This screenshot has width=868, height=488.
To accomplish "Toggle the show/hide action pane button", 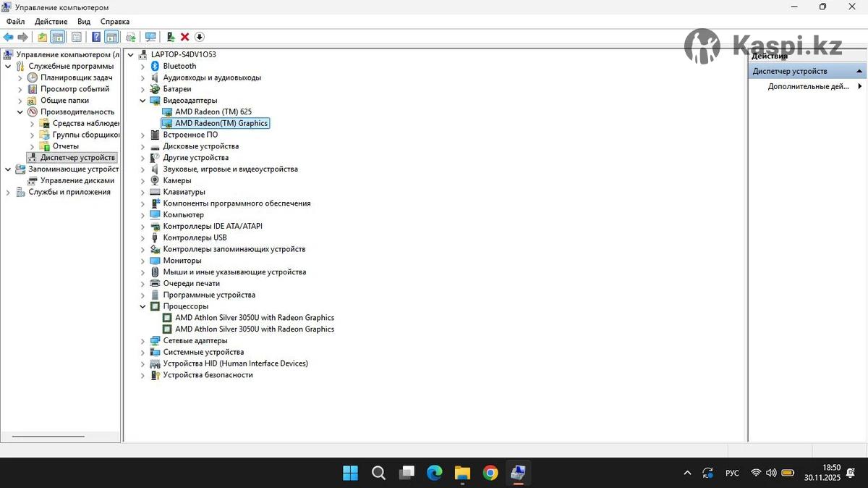I will 111,37.
